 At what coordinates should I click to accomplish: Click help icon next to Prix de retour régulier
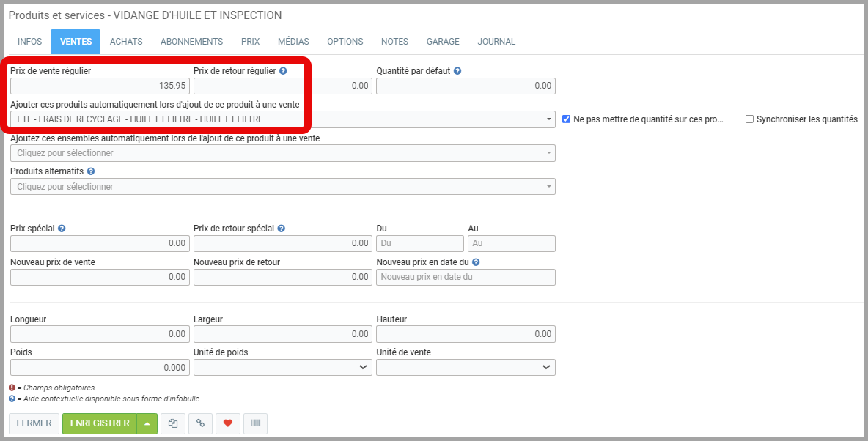(x=283, y=71)
